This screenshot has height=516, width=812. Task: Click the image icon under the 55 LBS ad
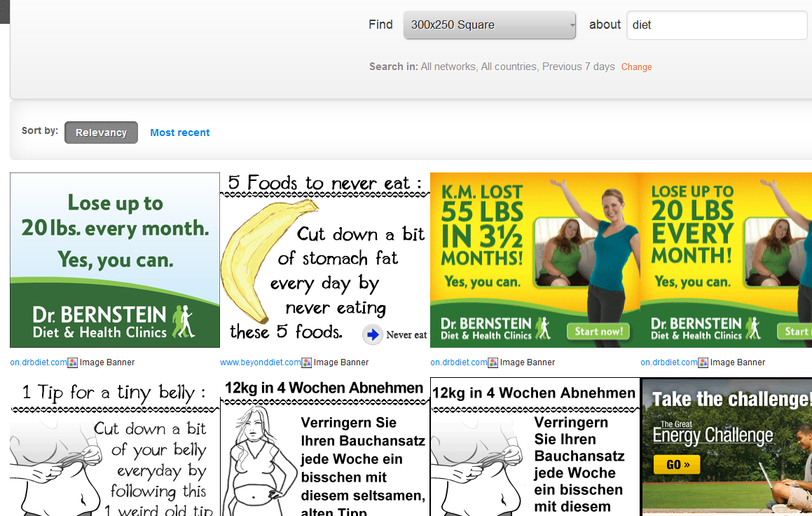[x=493, y=362]
